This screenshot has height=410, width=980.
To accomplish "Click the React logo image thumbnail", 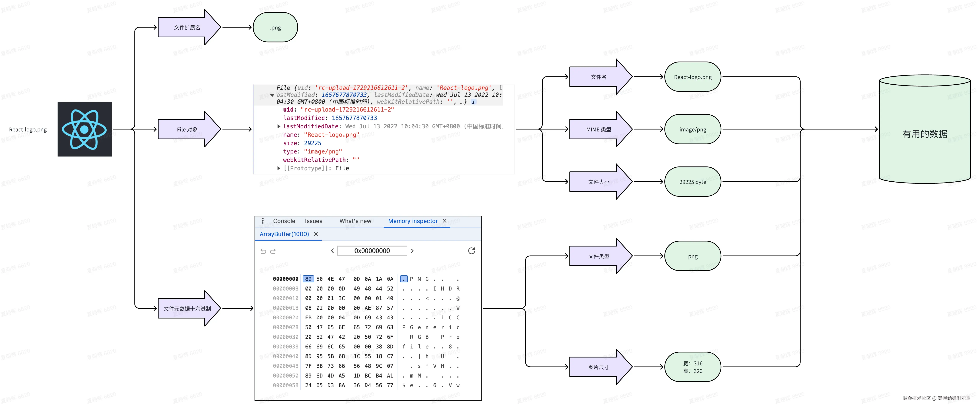I will pyautogui.click(x=85, y=129).
